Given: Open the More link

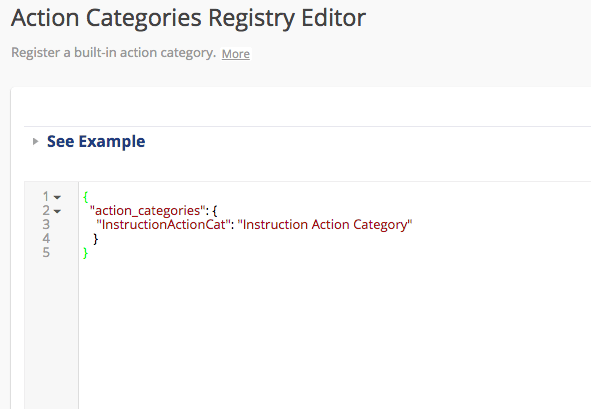Looking at the screenshot, I should click(236, 54).
